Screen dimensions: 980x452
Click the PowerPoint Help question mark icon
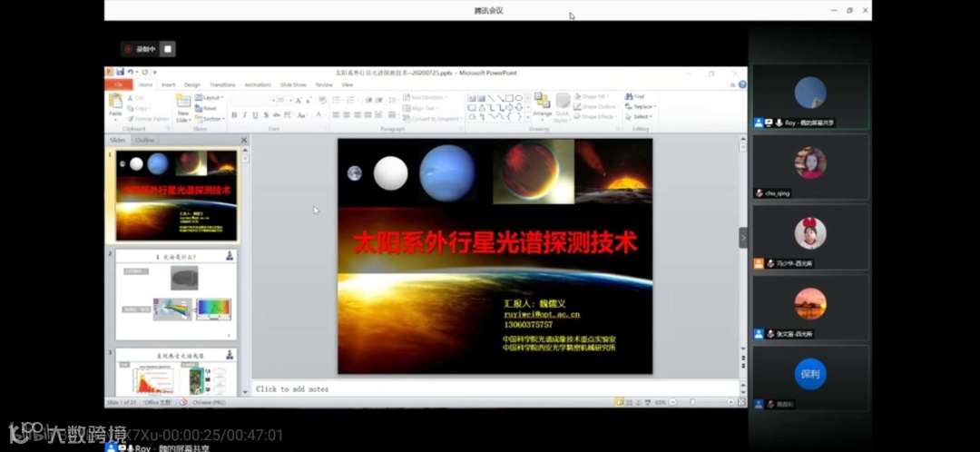click(x=742, y=85)
